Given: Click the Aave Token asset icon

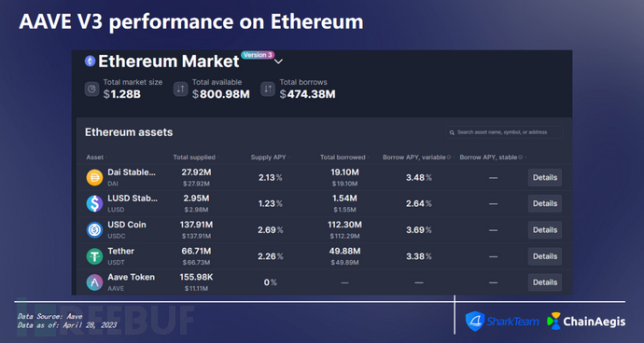Looking at the screenshot, I should coord(94,282).
